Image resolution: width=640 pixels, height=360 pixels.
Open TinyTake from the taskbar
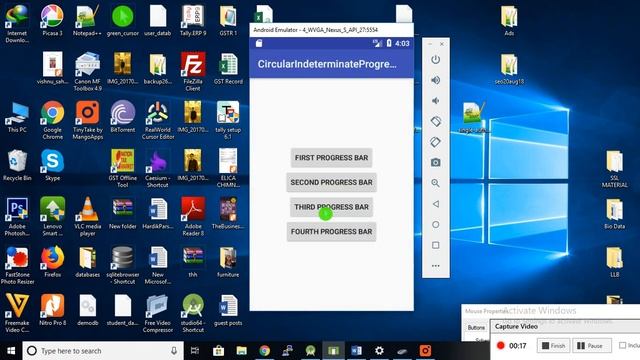(x=425, y=351)
